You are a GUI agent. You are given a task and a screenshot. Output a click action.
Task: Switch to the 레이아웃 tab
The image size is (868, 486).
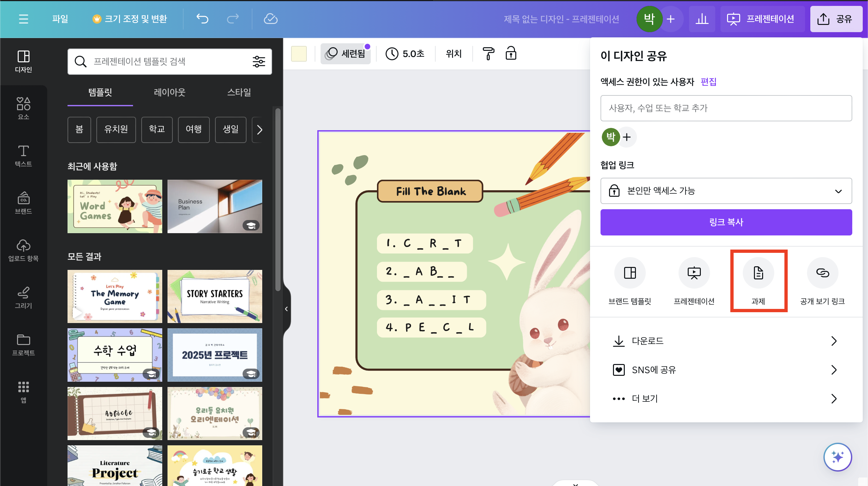pos(169,92)
